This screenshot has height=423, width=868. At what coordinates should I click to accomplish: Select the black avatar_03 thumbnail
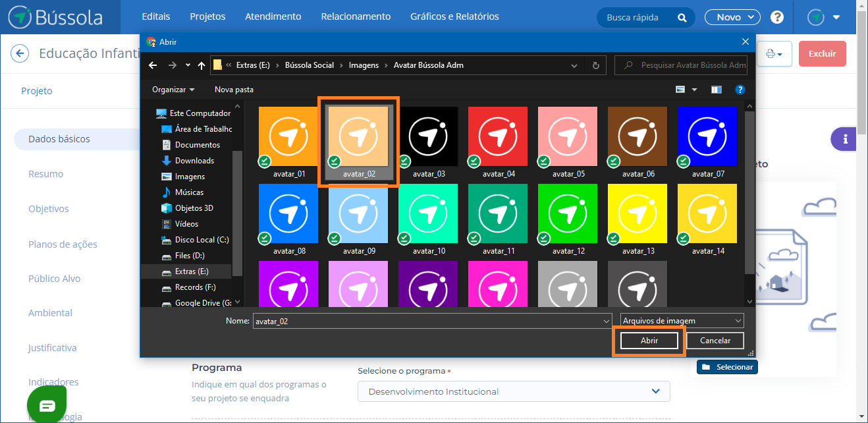pos(428,136)
